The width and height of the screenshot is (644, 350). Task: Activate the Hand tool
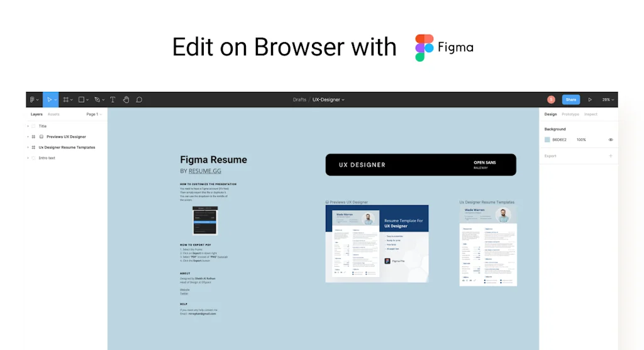pos(126,99)
